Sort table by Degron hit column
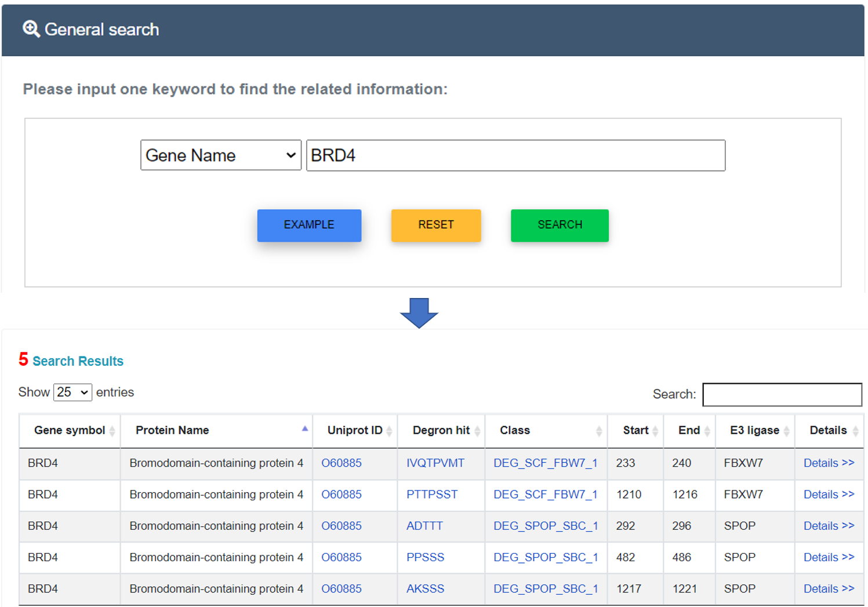The image size is (868, 607). click(441, 430)
